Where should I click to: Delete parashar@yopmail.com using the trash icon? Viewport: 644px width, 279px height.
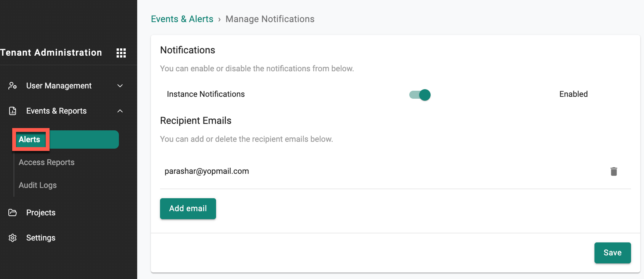pos(614,172)
